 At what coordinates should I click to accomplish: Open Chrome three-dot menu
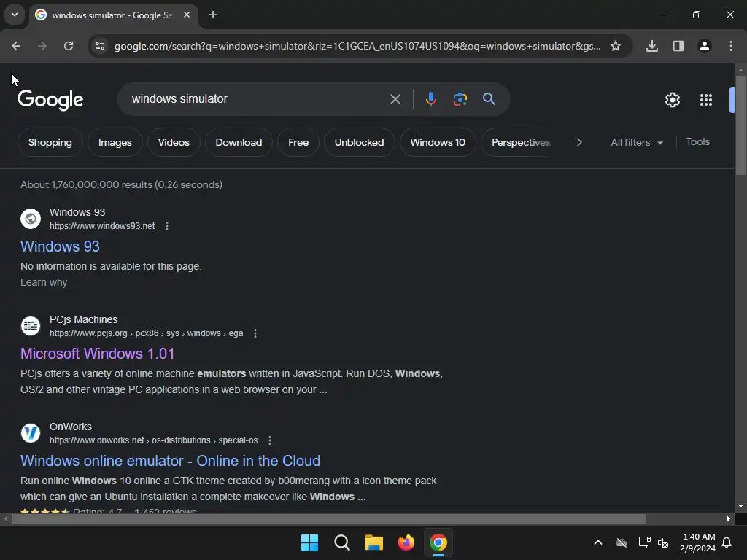(731, 46)
